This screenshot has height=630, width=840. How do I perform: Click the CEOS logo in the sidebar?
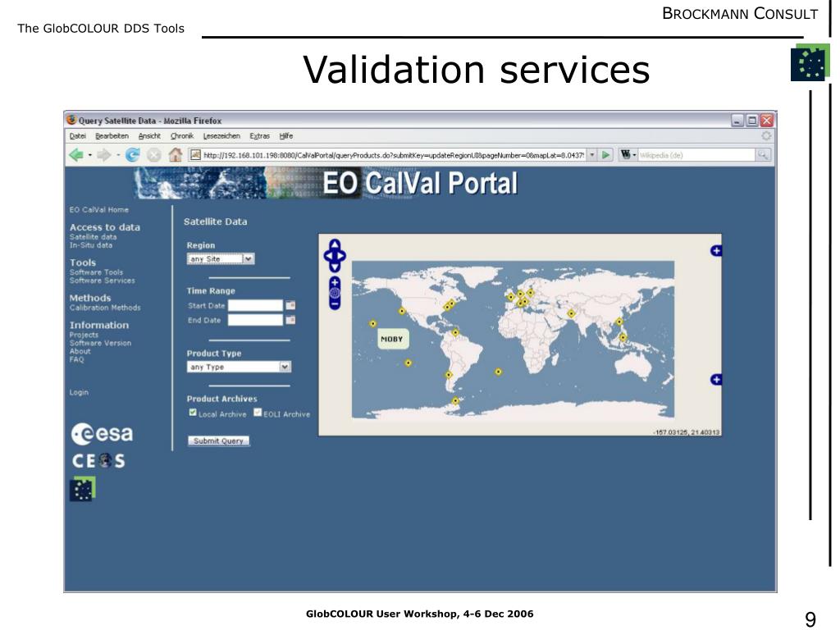(98, 461)
